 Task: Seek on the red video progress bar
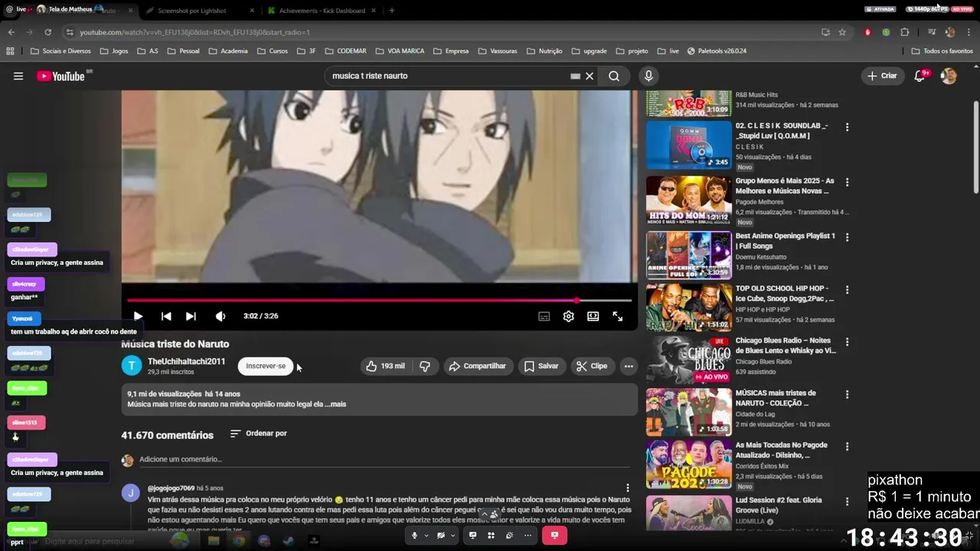(x=379, y=300)
